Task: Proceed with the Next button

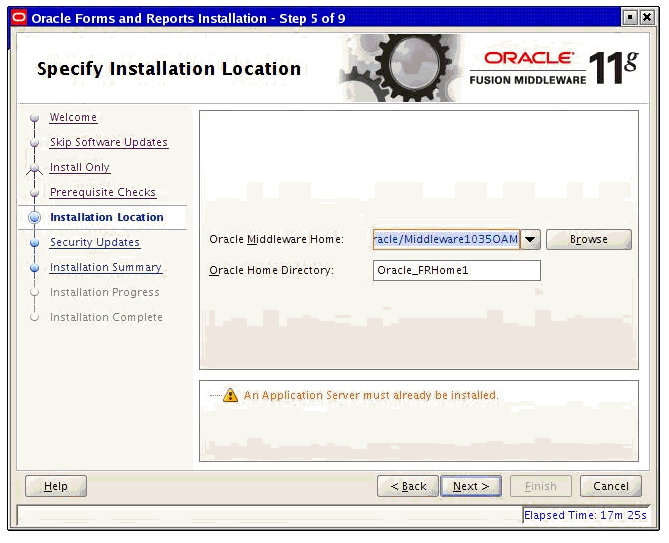Action: coord(471,486)
